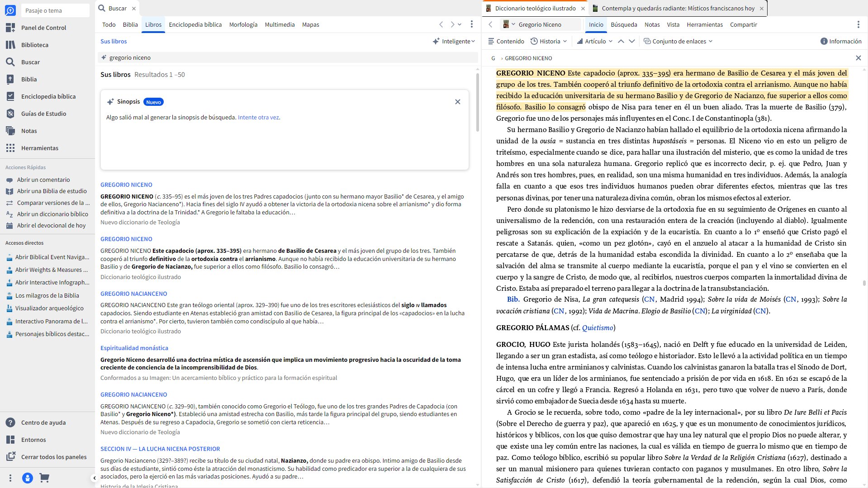The width and height of the screenshot is (868, 488).
Task: Open Los milagros de la Biblia shortcut
Action: click(x=47, y=295)
